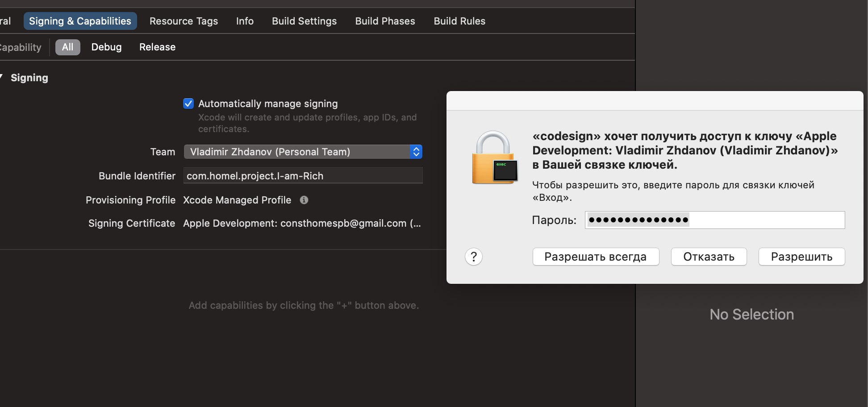Switch to Build Phases tab
The width and height of the screenshot is (868, 407).
[x=385, y=21]
